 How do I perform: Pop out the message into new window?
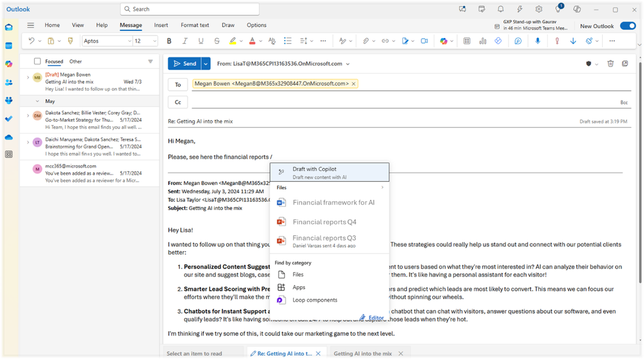[625, 64]
